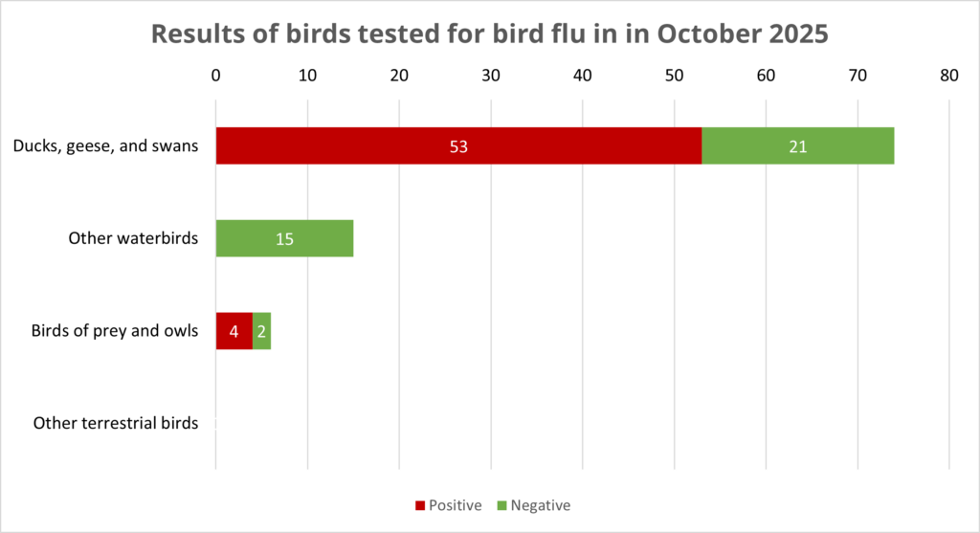The image size is (980, 533).
Task: Click the red 4 positive bar segment
Action: pos(234,331)
